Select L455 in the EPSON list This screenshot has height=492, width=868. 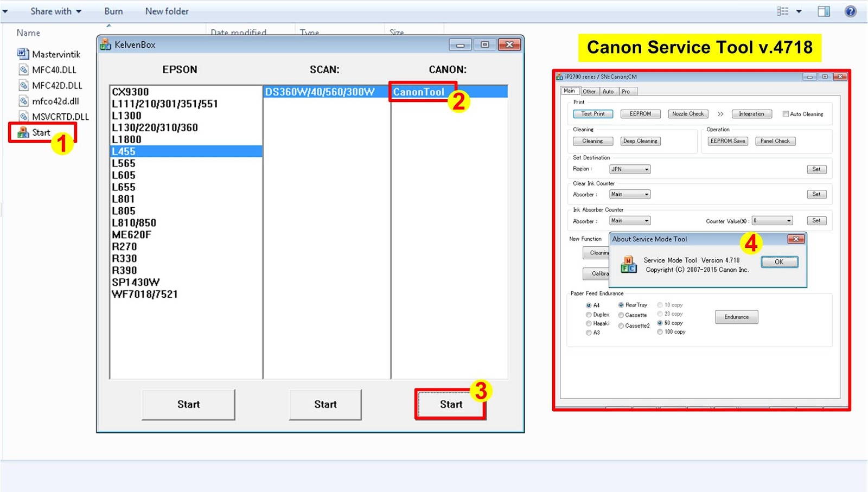click(186, 151)
